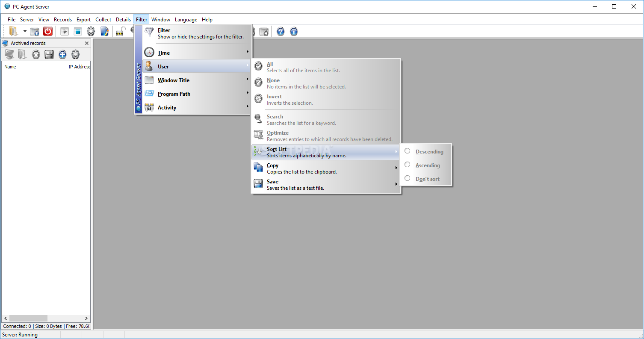Click the monitor icon in Archived records panel
Image resolution: width=644 pixels, height=339 pixels.
pyautogui.click(x=9, y=54)
